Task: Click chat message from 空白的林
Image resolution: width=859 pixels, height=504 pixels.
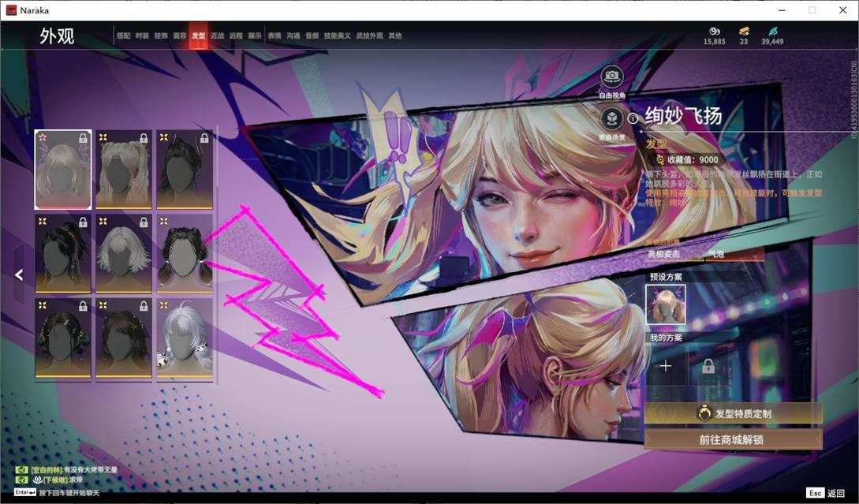Action: coord(66,470)
